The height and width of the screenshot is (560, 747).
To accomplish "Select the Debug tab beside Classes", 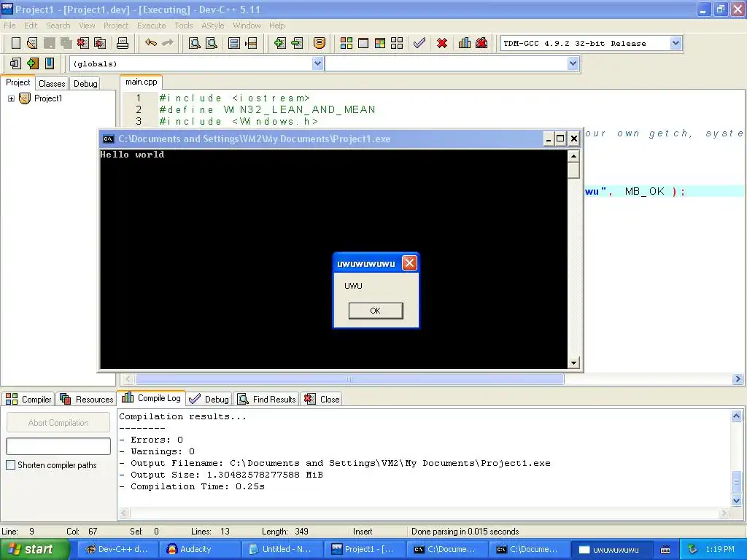I will click(x=85, y=84).
